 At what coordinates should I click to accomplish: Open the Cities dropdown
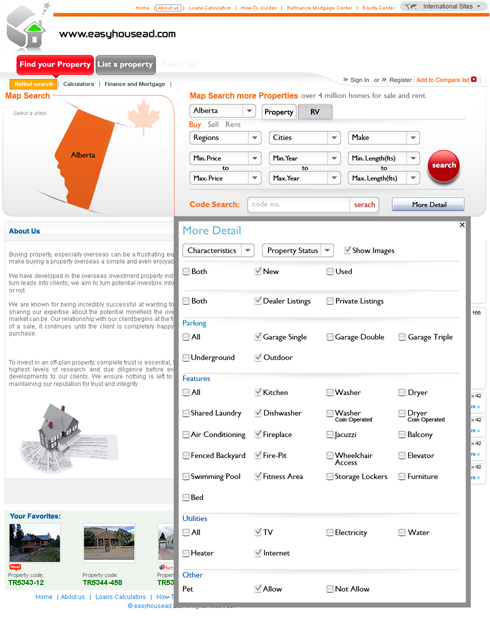coord(305,138)
